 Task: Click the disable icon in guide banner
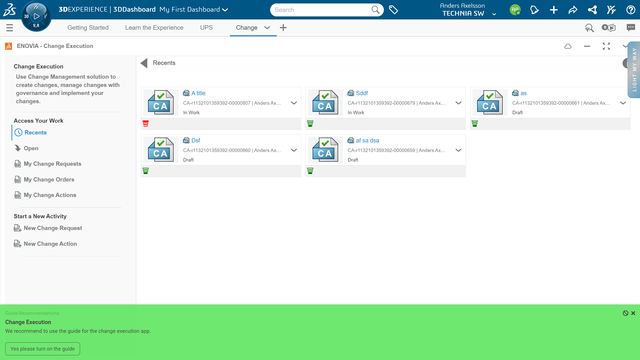[625, 313]
